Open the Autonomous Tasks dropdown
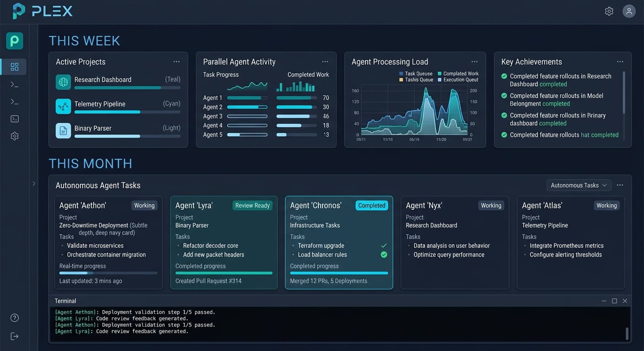The image size is (644, 351). (579, 185)
